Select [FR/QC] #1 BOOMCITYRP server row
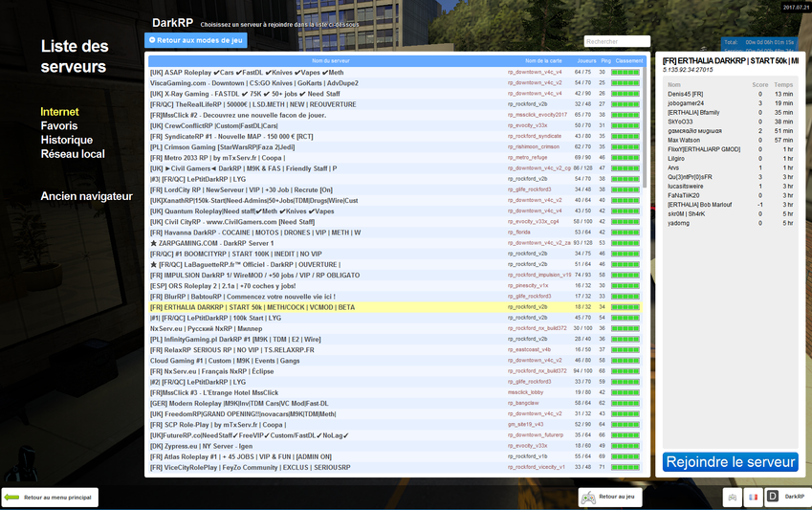Screen dimensions: 812x510 395,254
